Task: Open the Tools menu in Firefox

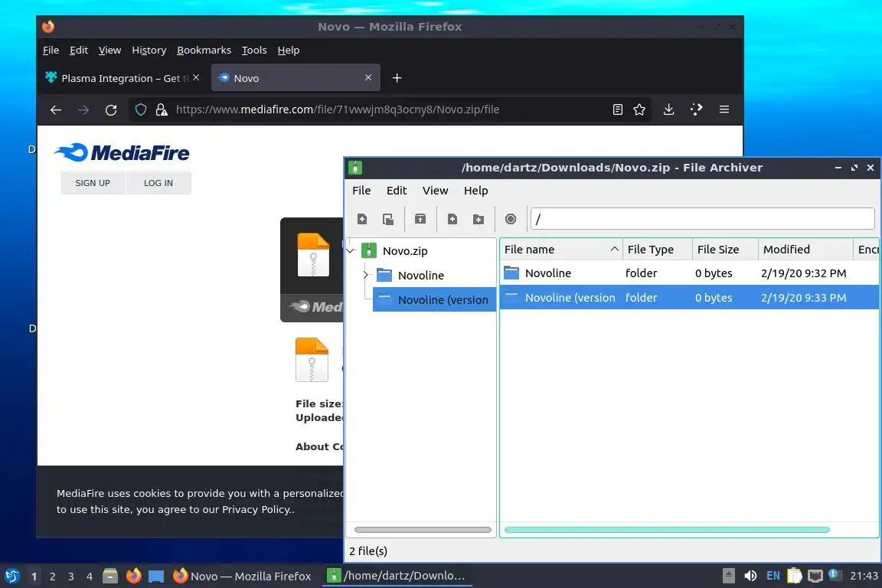Action: click(x=254, y=50)
